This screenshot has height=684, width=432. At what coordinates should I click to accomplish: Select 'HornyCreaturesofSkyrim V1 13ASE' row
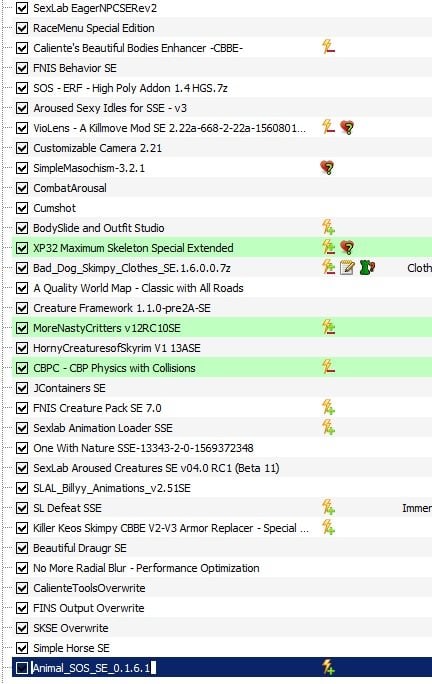pos(222,348)
